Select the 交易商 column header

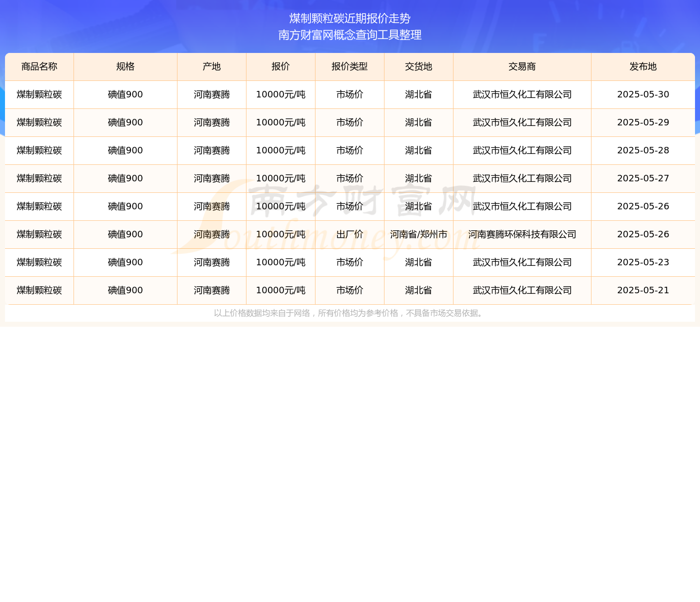(x=522, y=67)
